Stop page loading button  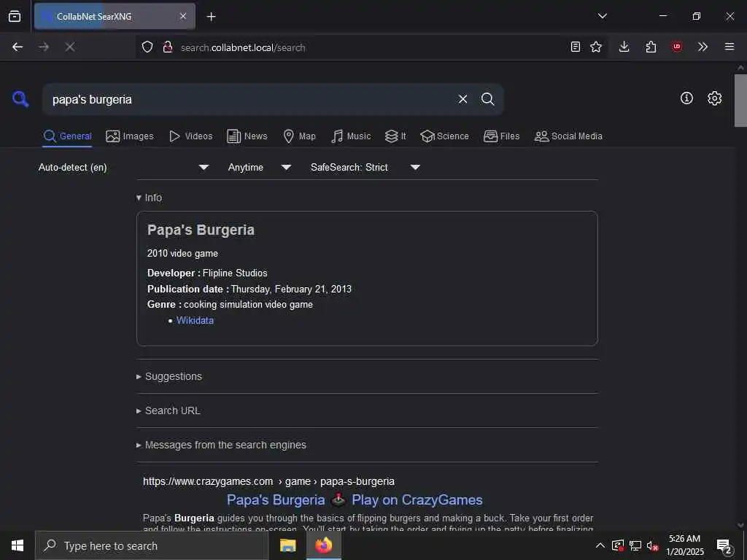69,47
